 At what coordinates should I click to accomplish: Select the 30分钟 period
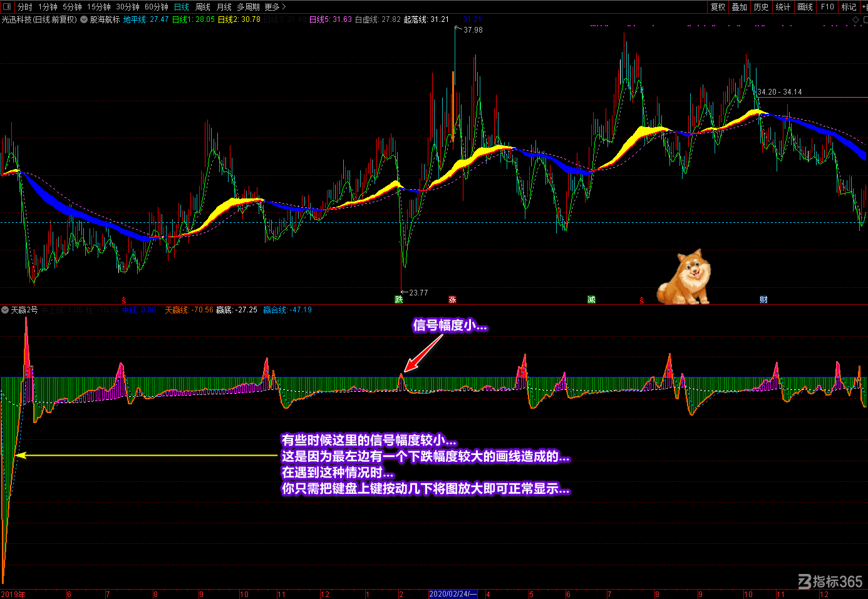pos(128,7)
